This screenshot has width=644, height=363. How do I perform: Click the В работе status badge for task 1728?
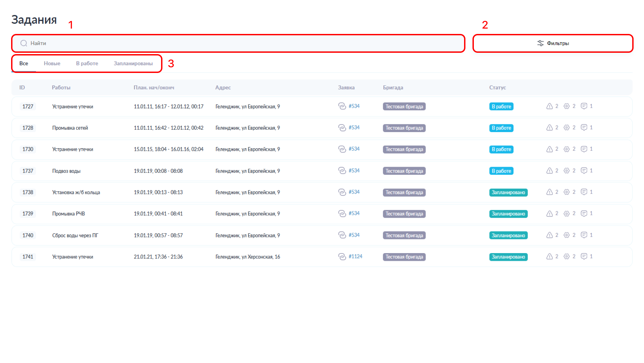(x=501, y=128)
